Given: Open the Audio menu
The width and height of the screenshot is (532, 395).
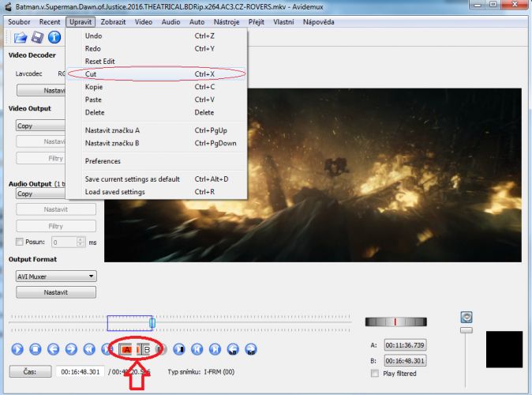Looking at the screenshot, I should (x=170, y=22).
